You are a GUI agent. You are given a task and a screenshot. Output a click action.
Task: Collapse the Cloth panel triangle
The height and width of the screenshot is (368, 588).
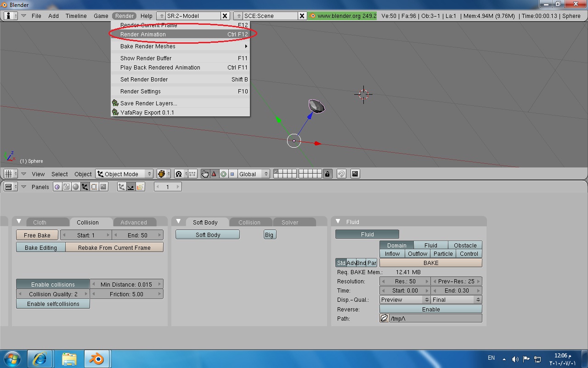(x=19, y=221)
